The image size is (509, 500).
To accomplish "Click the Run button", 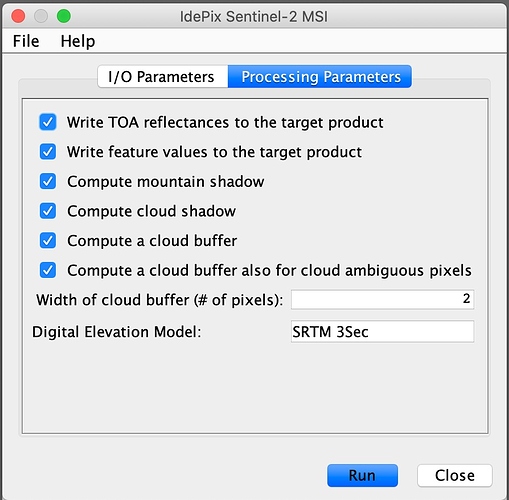I will pyautogui.click(x=362, y=475).
